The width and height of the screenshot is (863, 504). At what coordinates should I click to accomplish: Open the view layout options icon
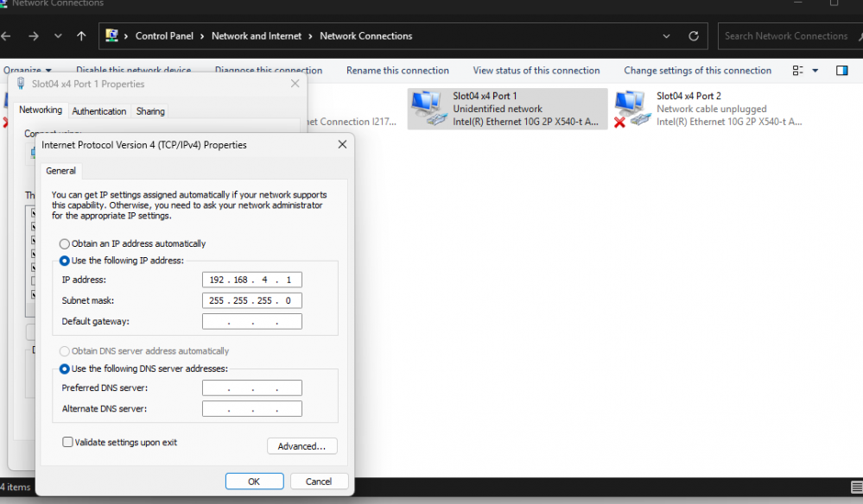797,71
